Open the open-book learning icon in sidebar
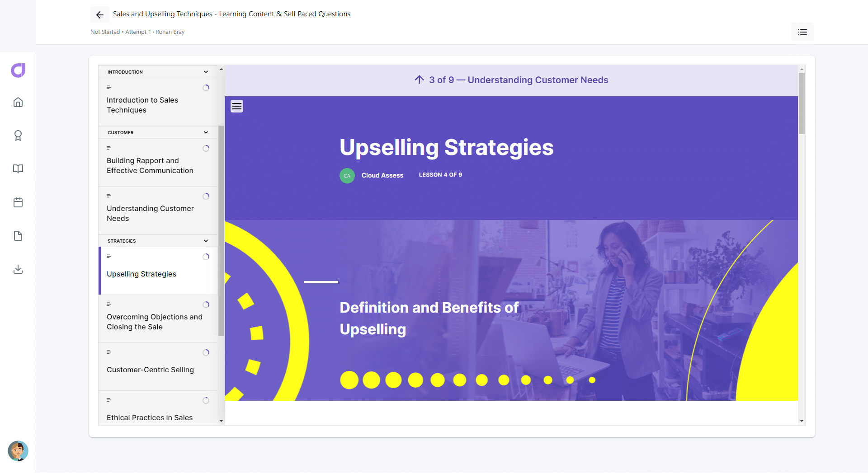The image size is (868, 473). (x=18, y=169)
